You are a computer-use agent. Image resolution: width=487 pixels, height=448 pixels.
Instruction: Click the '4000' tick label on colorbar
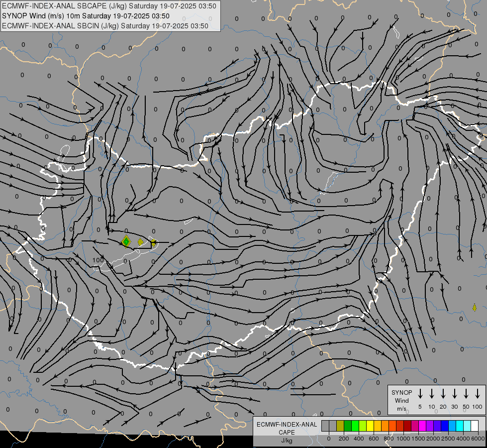pyautogui.click(x=463, y=439)
